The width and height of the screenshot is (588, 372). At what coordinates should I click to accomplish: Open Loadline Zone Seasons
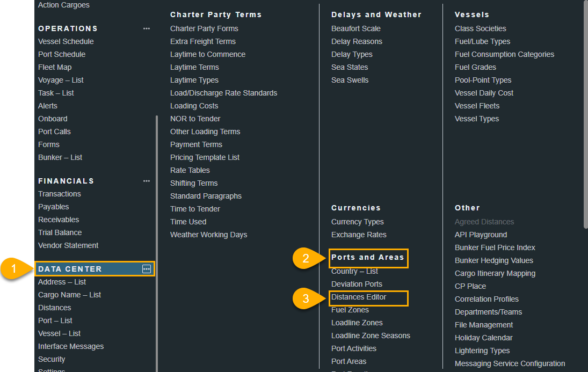(x=371, y=335)
